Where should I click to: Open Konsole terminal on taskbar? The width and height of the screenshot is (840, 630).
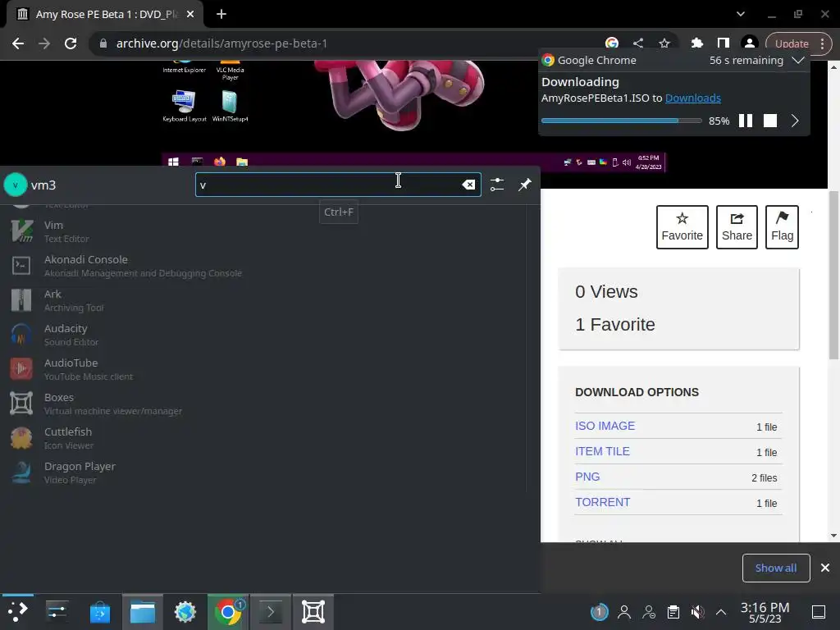271,612
